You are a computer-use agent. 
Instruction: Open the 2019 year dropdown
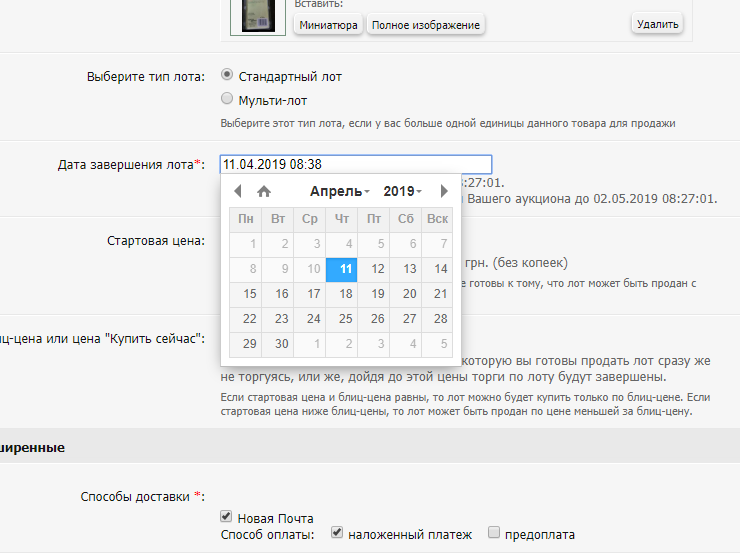coord(402,191)
